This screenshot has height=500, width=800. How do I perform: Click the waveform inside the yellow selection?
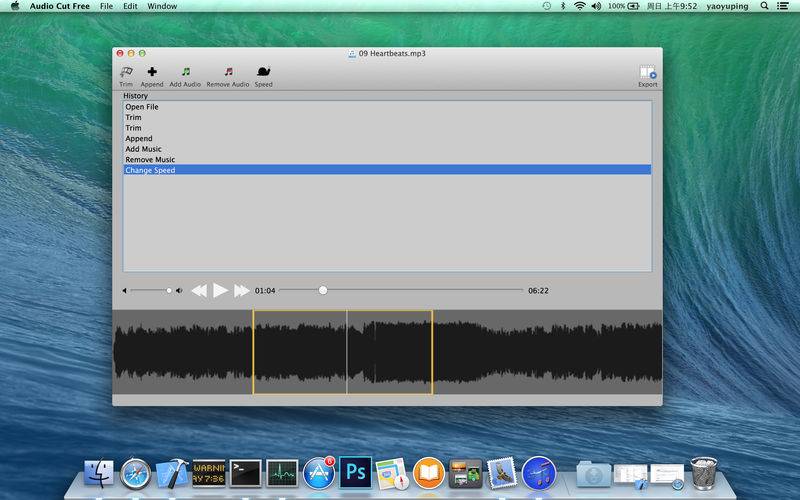(300, 352)
